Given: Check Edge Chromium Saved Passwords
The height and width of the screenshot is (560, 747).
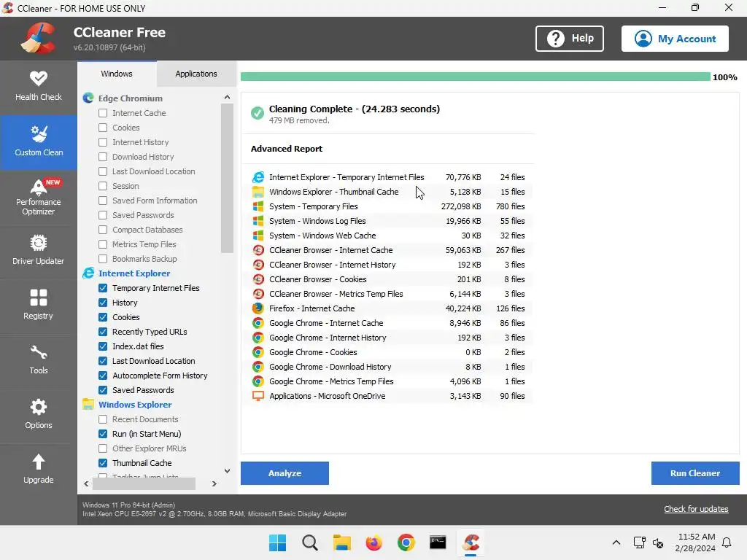Looking at the screenshot, I should pyautogui.click(x=103, y=215).
